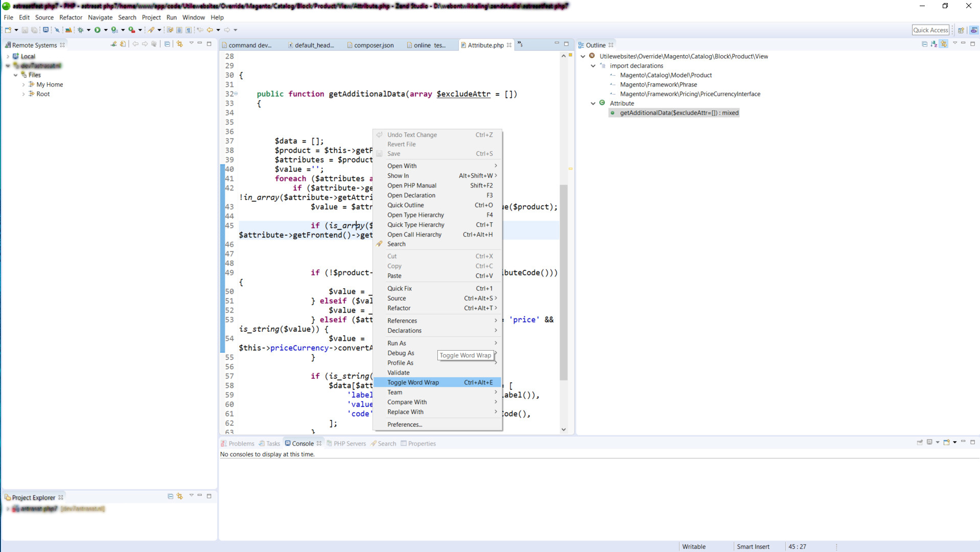Choose Preferences... from the context menu
Viewport: 980px width, 552px height.
pos(404,424)
